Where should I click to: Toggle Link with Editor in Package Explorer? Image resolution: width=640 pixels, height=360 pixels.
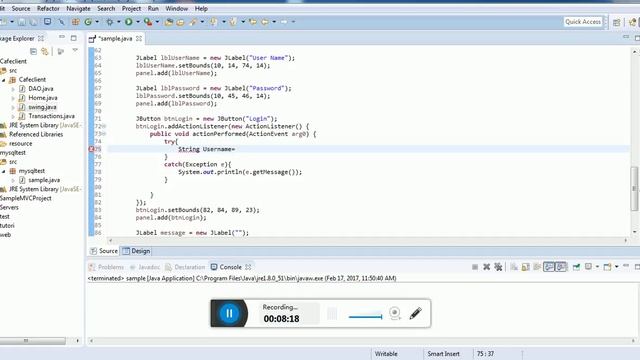(45, 51)
